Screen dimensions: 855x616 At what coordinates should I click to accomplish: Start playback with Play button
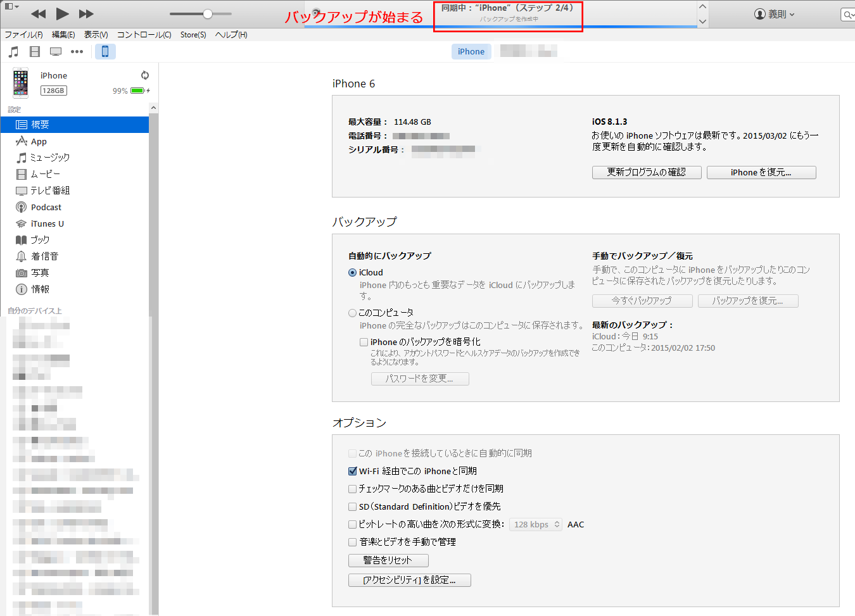[62, 13]
